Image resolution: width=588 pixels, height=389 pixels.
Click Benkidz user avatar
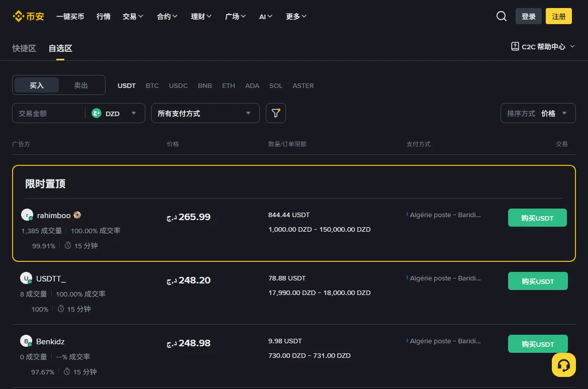tap(26, 341)
